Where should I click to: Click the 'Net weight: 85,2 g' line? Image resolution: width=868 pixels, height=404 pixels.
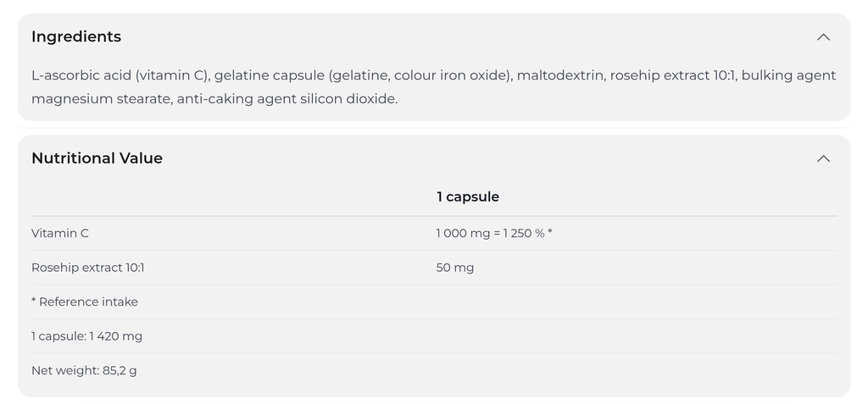click(x=84, y=370)
